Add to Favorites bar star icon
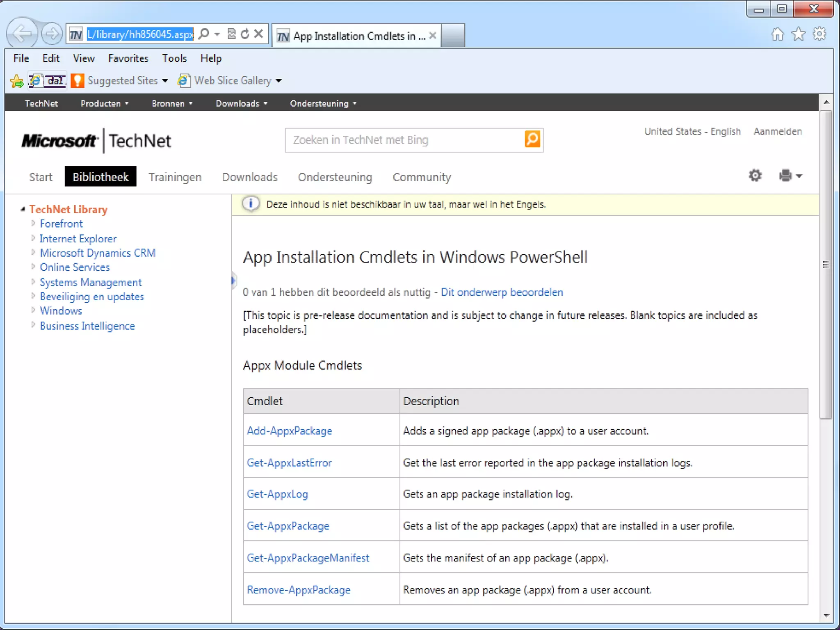This screenshot has width=840, height=630. pyautogui.click(x=17, y=81)
